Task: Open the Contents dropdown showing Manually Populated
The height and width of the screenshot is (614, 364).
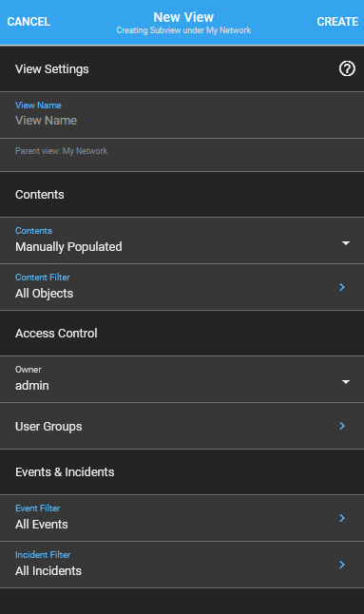Action: pos(182,240)
